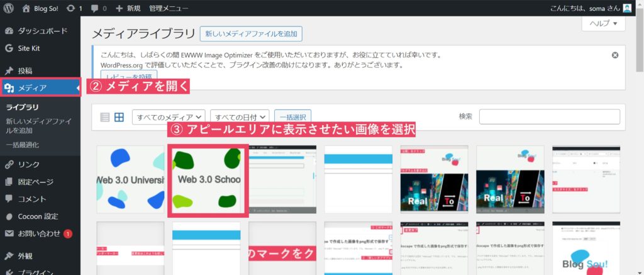
Task: Open the ヘルプ help panel
Action: (x=604, y=25)
